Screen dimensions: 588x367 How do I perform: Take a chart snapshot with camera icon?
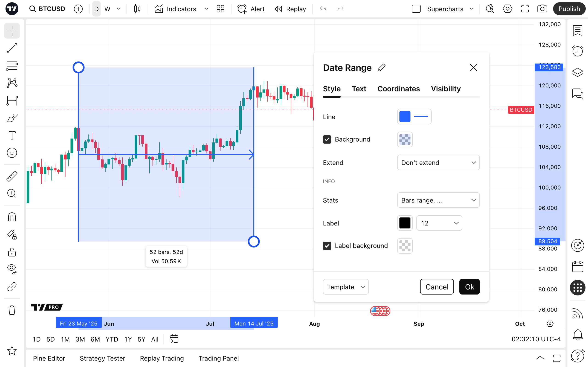tap(542, 9)
